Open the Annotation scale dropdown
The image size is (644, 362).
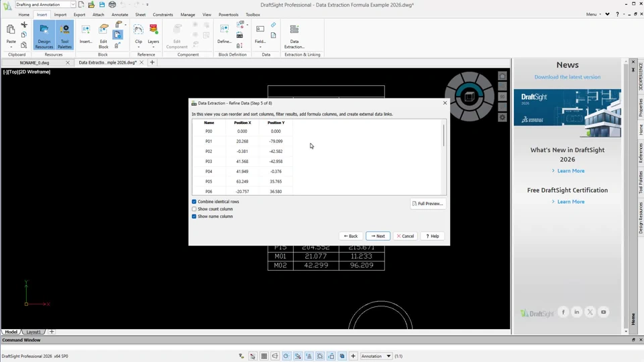pyautogui.click(x=376, y=356)
